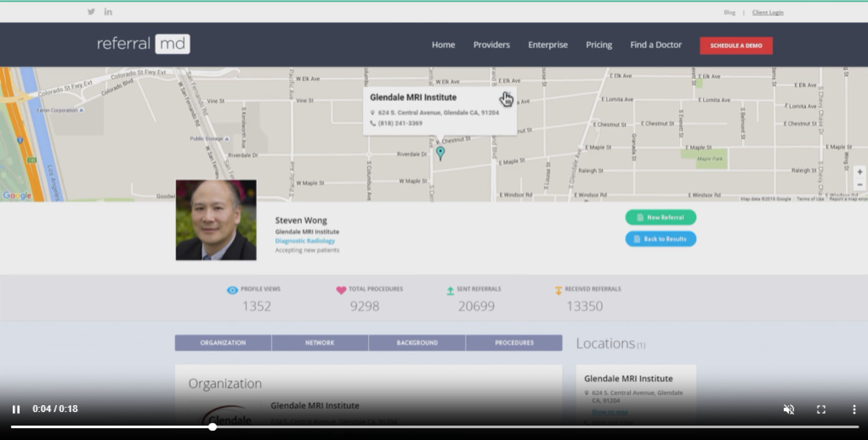Unmute the video sound
This screenshot has height=440, width=868.
point(789,409)
